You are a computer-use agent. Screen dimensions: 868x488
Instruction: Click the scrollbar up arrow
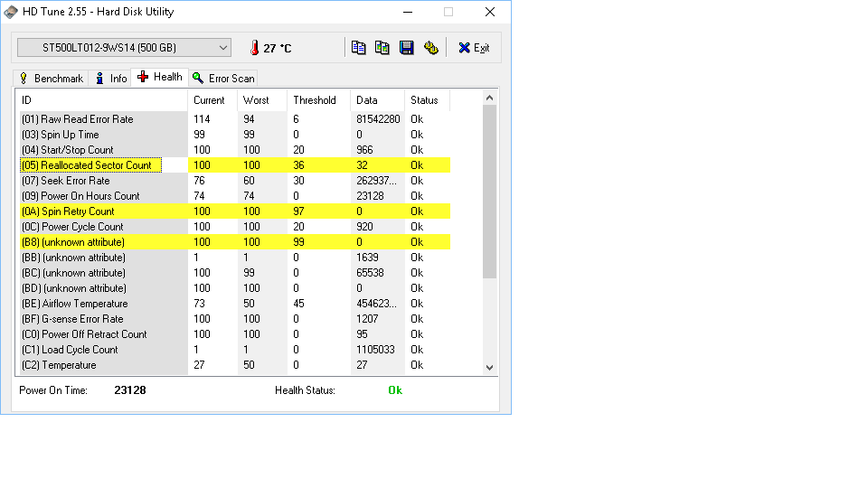[489, 98]
